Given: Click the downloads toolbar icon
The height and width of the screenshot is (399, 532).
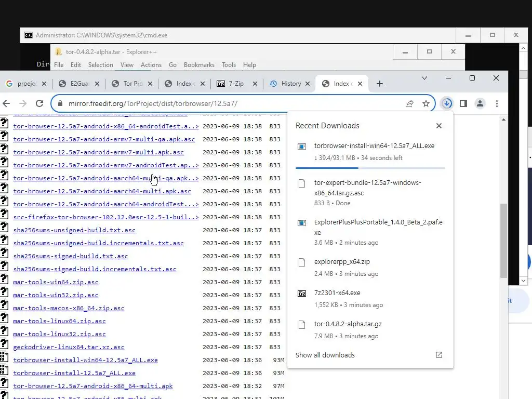Looking at the screenshot, I should (447, 103).
